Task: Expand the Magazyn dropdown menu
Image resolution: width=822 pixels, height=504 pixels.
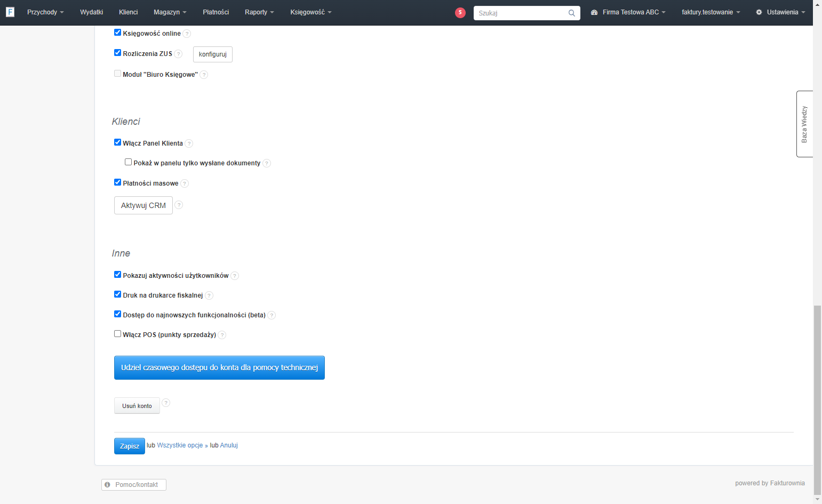Action: point(170,12)
